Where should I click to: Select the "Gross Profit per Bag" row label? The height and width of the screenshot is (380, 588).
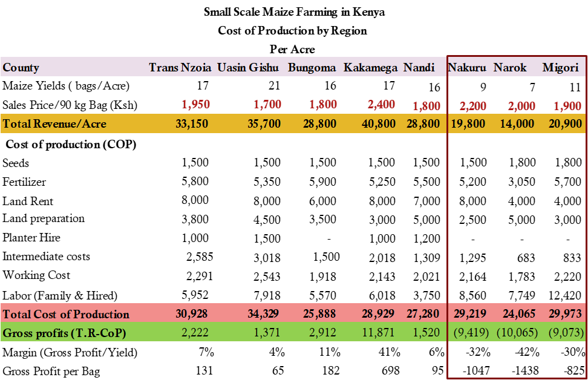point(51,372)
